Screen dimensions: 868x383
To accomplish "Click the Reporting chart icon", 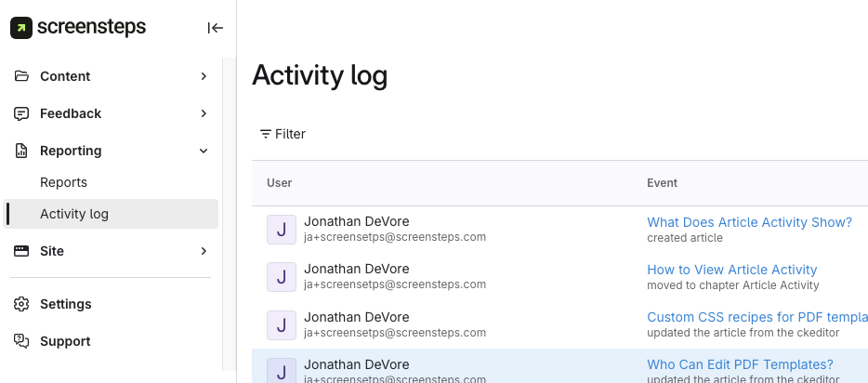I will coord(21,151).
